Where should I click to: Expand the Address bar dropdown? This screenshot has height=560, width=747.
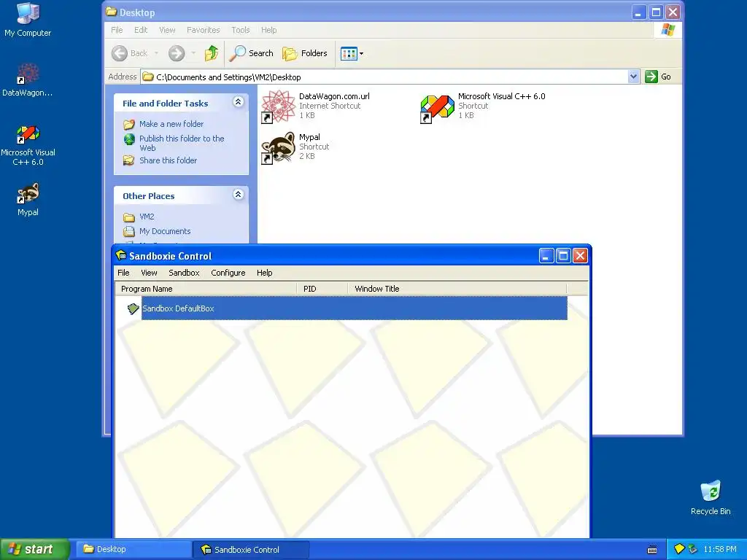click(x=633, y=77)
